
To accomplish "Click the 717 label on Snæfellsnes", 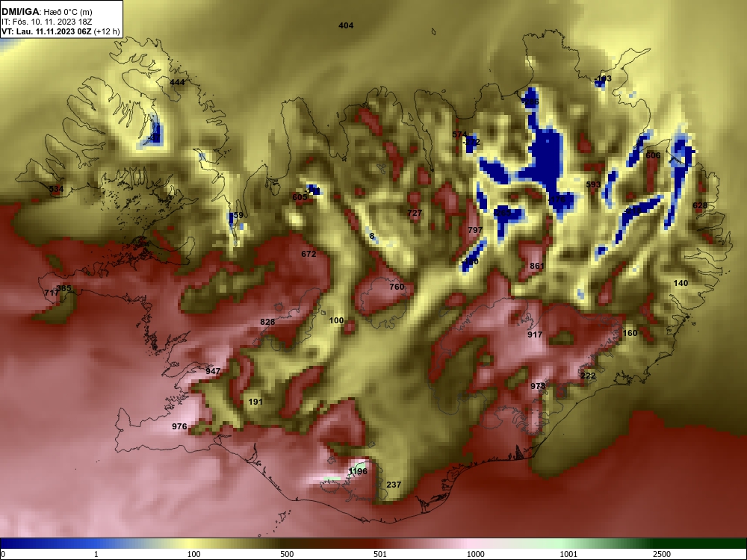I will [51, 293].
